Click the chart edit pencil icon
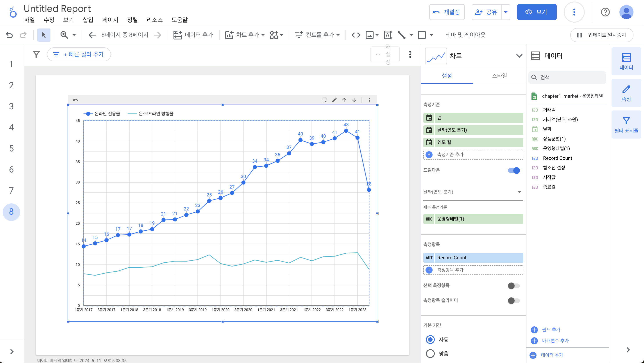Viewport: 644px width, 363px height. pyautogui.click(x=334, y=100)
